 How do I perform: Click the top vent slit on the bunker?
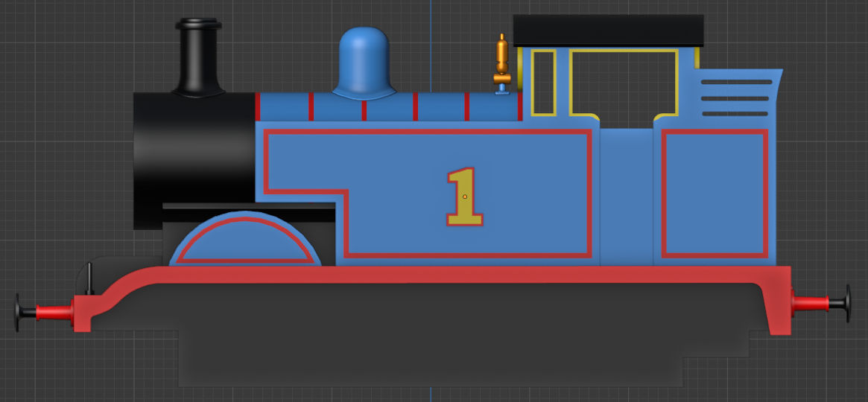click(x=736, y=82)
